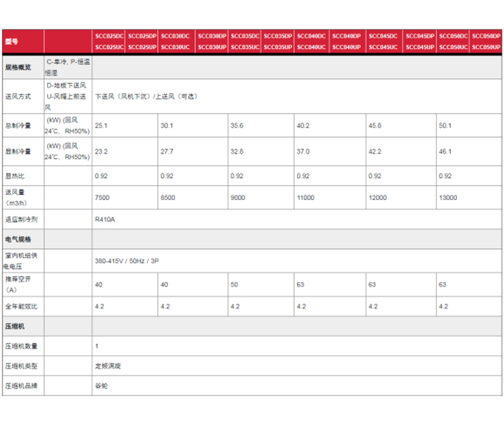The width and height of the screenshot is (504, 423).
Task: Select the 定频涡旋 compressor type cell
Action: (x=108, y=366)
